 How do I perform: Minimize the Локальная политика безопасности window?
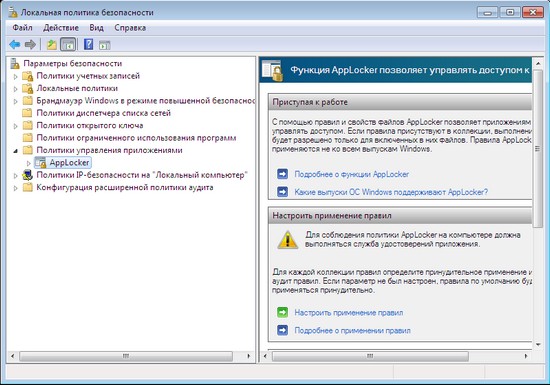488,12
